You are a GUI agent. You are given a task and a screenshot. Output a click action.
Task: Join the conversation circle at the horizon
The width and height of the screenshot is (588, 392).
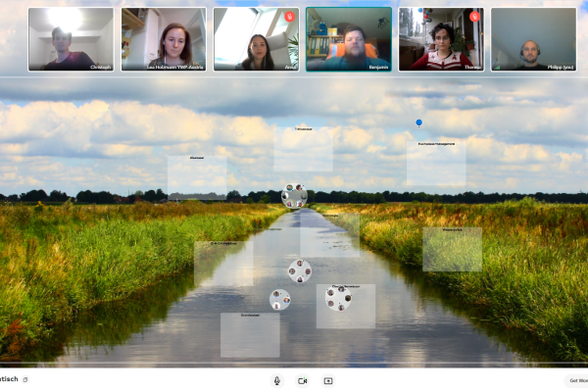coord(294,195)
